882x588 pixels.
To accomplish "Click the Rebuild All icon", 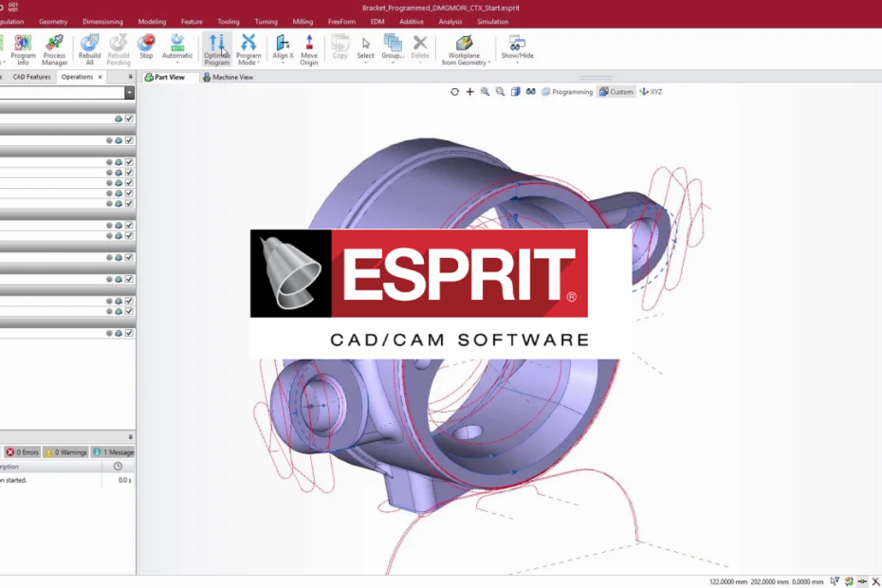I will [89, 49].
